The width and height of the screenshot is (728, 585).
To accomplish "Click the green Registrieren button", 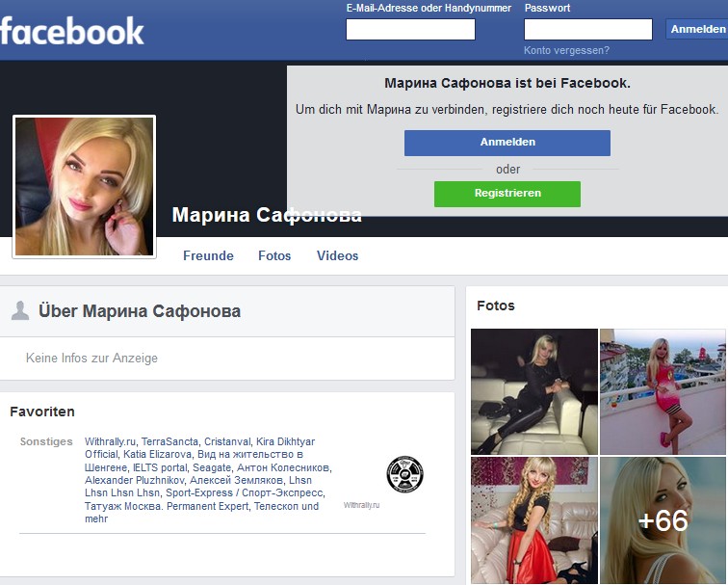I will click(x=507, y=194).
